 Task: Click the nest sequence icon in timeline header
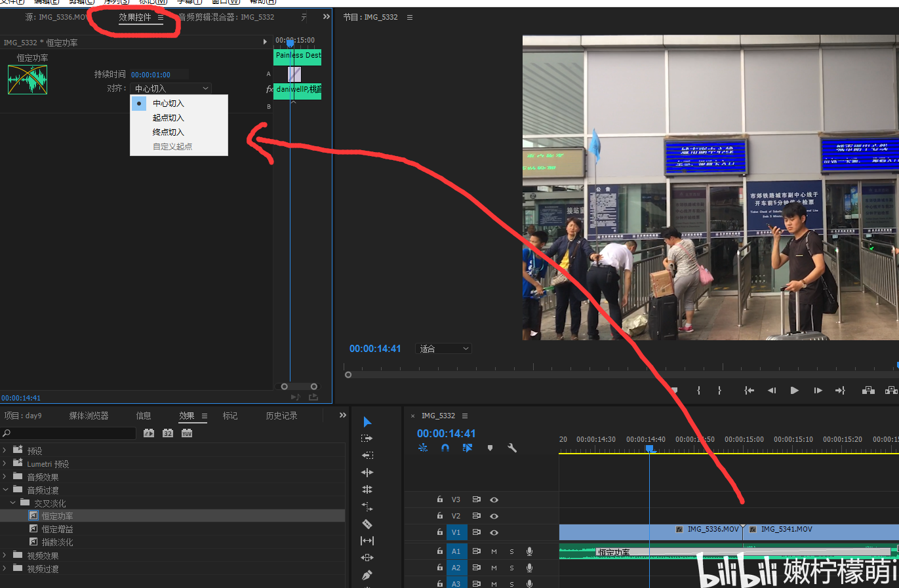[x=423, y=448]
